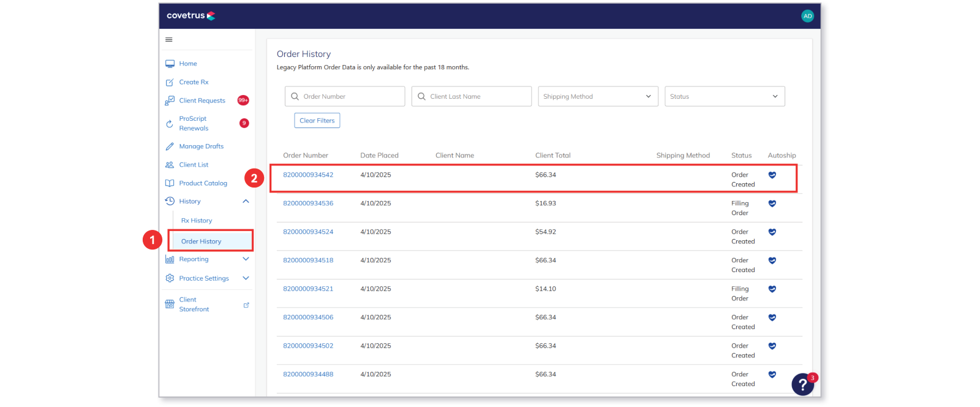Click the Home monitor icon
The height and width of the screenshot is (407, 980).
click(x=170, y=64)
